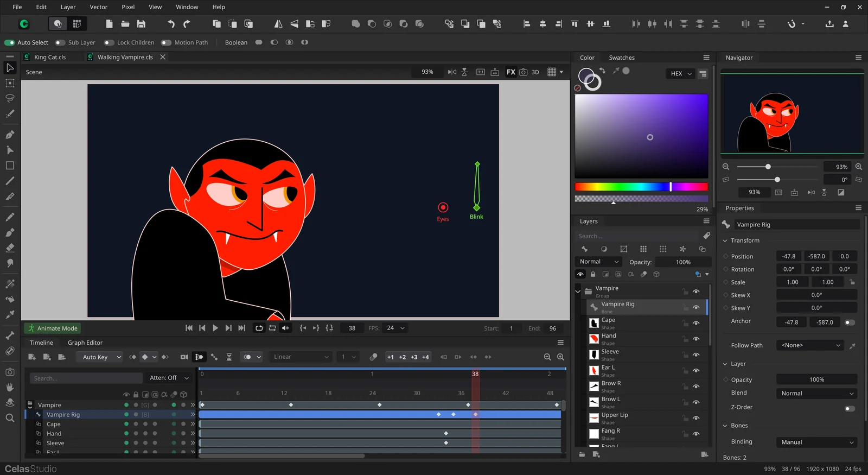Zoom in the timeline with magnifier plus
The width and height of the screenshot is (868, 475).
(x=560, y=357)
